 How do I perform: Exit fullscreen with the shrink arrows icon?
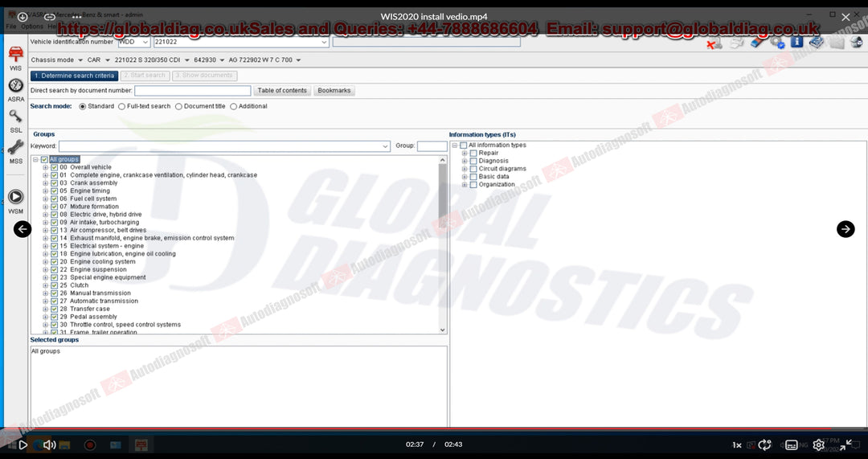pos(845,445)
